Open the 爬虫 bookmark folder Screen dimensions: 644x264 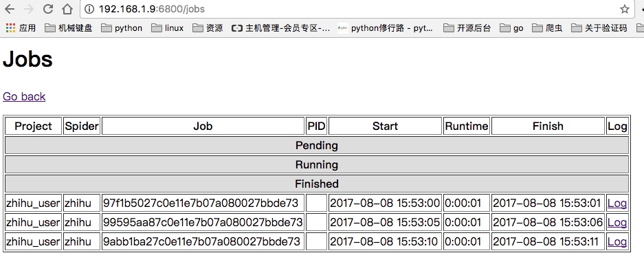(x=547, y=28)
